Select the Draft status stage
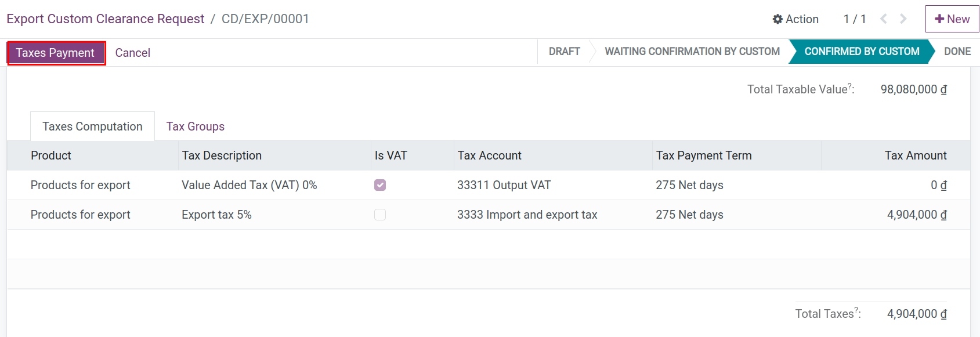The image size is (980, 337). (565, 52)
